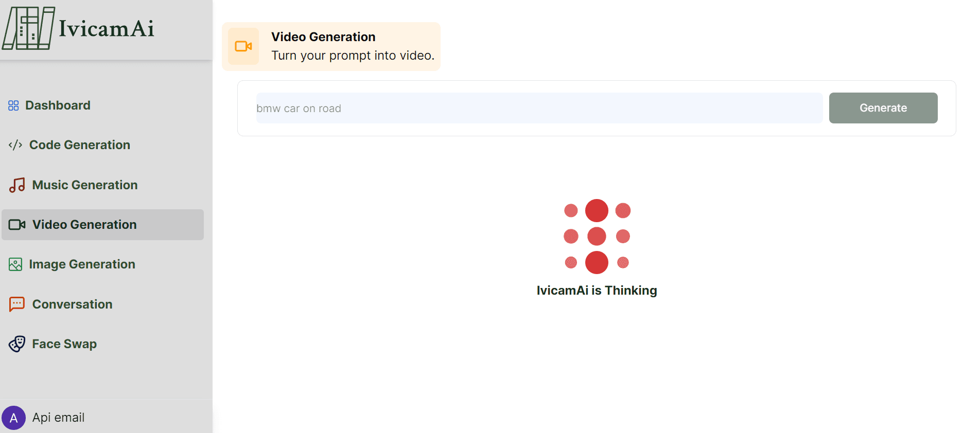Click the IvicamAi is Thinking status text

597,291
